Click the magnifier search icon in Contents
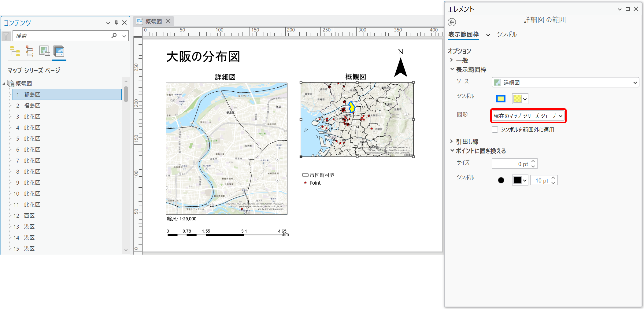The width and height of the screenshot is (644, 309). (x=114, y=36)
